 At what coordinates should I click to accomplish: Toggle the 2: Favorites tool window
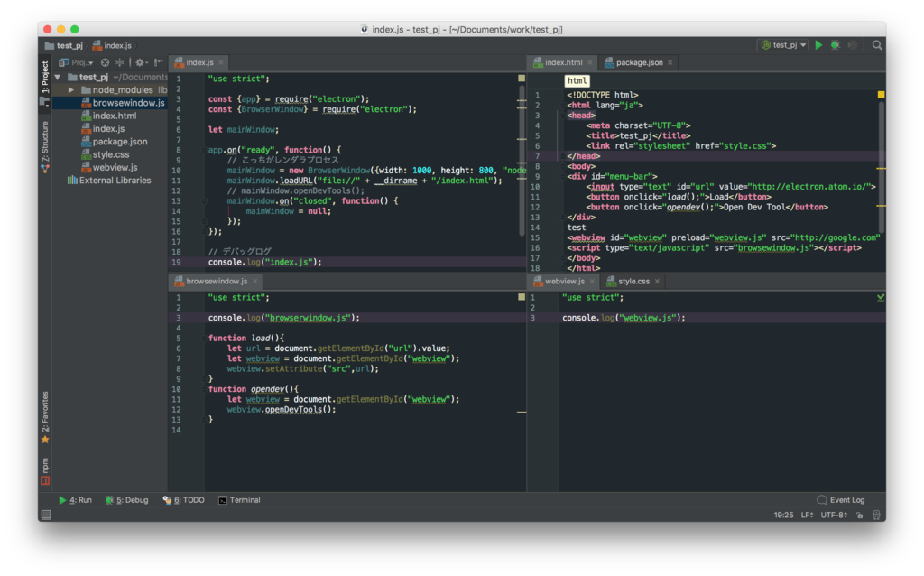[45, 417]
